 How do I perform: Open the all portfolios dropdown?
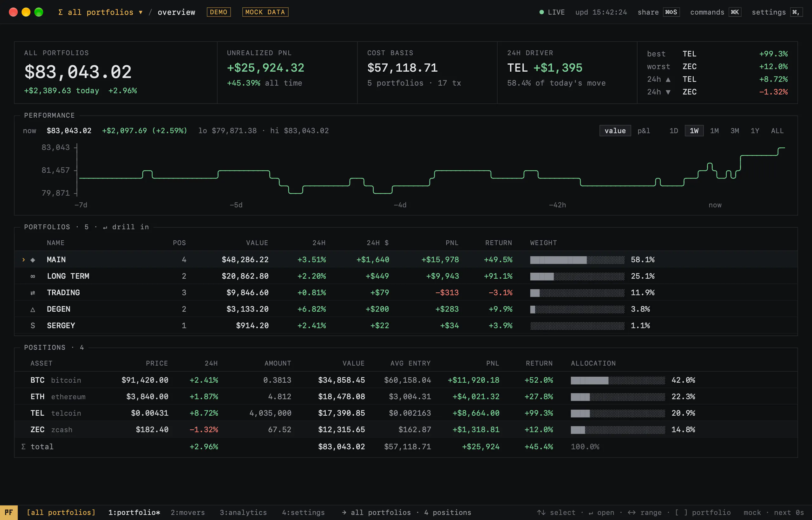(x=100, y=12)
